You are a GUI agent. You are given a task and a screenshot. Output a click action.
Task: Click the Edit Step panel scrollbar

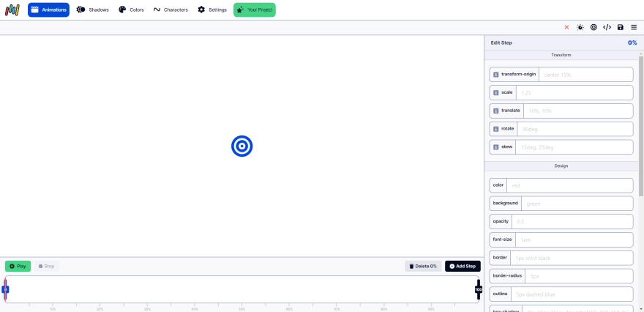click(x=641, y=126)
